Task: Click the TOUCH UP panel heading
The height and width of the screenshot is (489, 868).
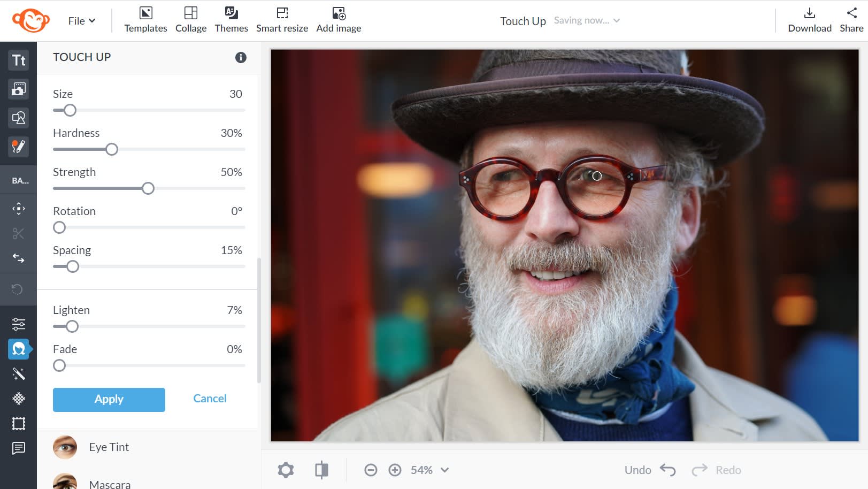Action: tap(82, 57)
